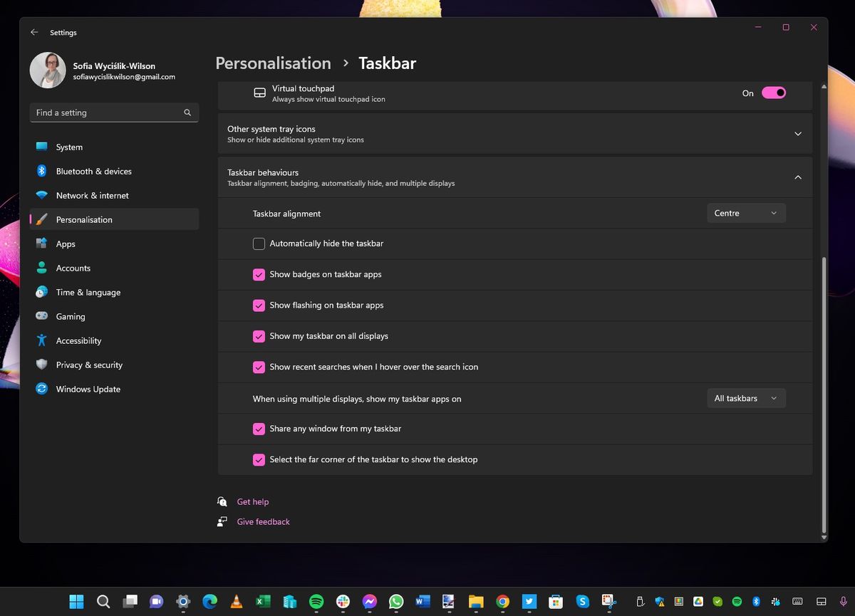The height and width of the screenshot is (616, 855).
Task: Launch VLC media player from the taskbar
Action: (x=236, y=602)
